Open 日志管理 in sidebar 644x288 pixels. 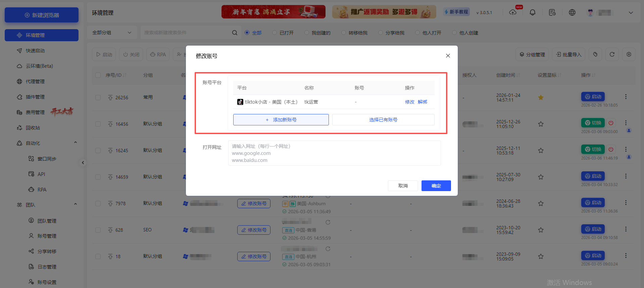pyautogui.click(x=47, y=267)
